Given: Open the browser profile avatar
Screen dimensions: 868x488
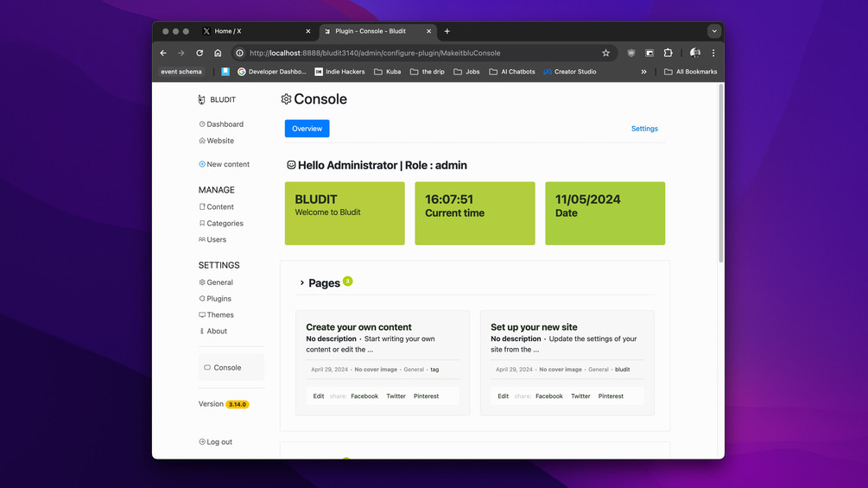Looking at the screenshot, I should [694, 53].
